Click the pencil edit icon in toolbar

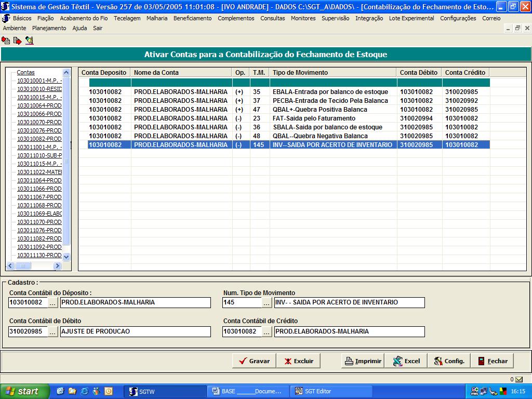point(29,40)
